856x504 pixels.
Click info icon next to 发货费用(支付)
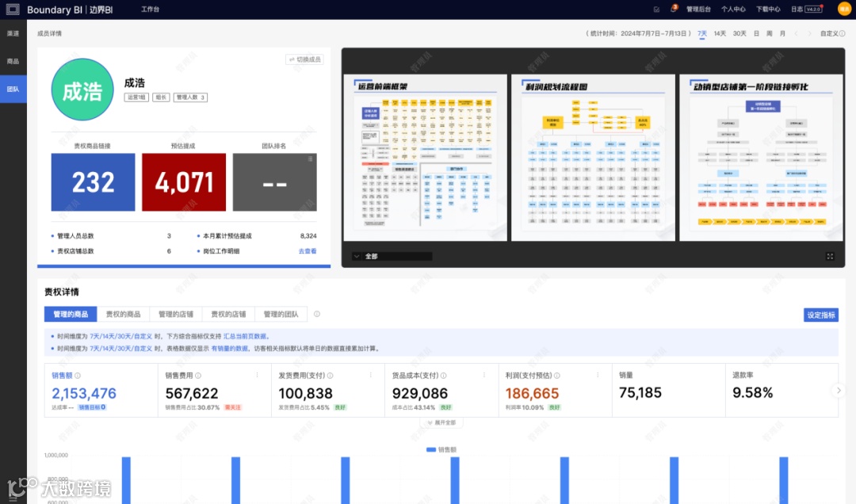pos(331,375)
